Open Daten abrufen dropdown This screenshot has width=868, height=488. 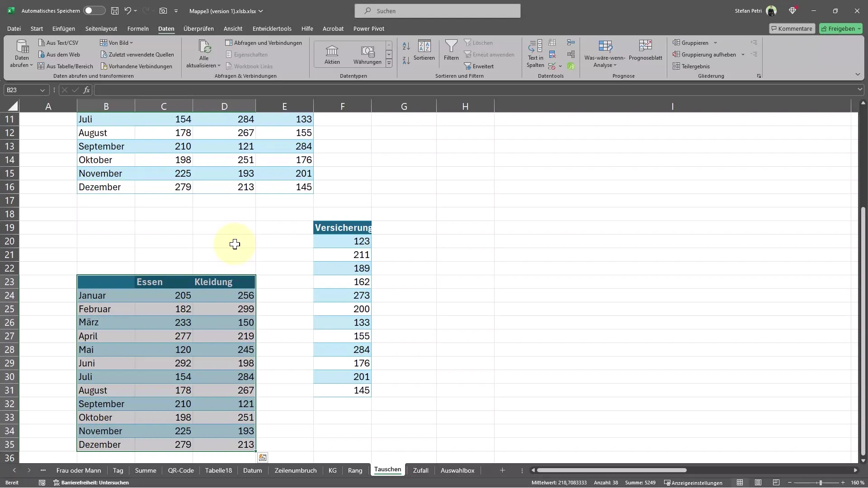coord(22,54)
